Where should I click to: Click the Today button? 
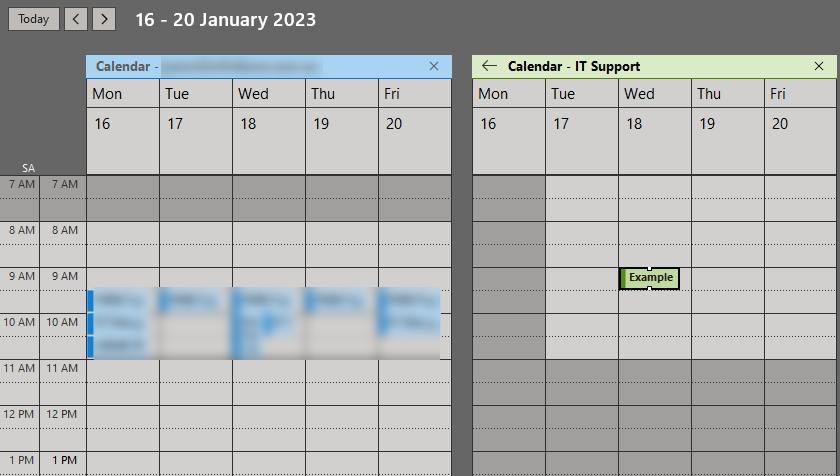[x=33, y=19]
